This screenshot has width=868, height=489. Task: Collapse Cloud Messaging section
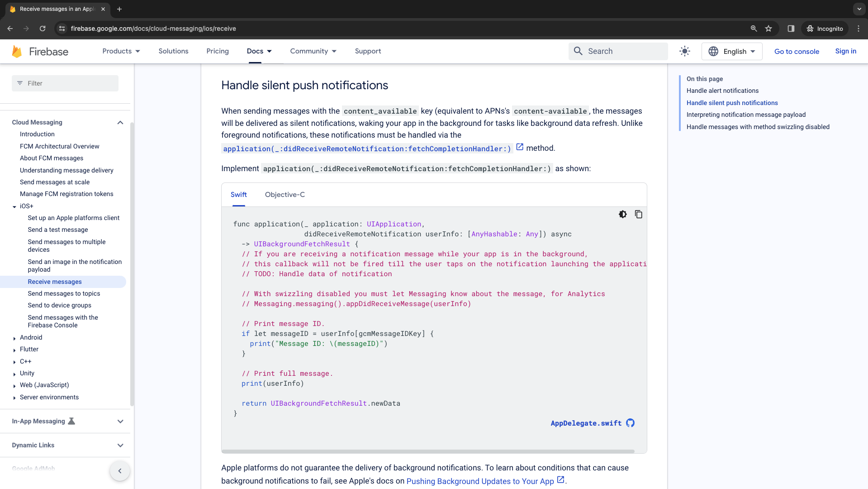pyautogui.click(x=120, y=122)
